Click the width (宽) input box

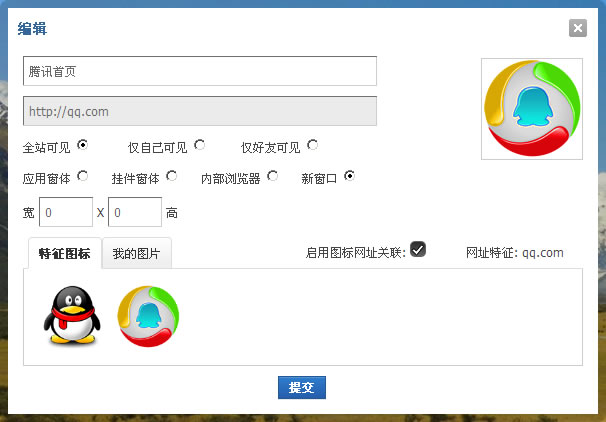pyautogui.click(x=66, y=212)
